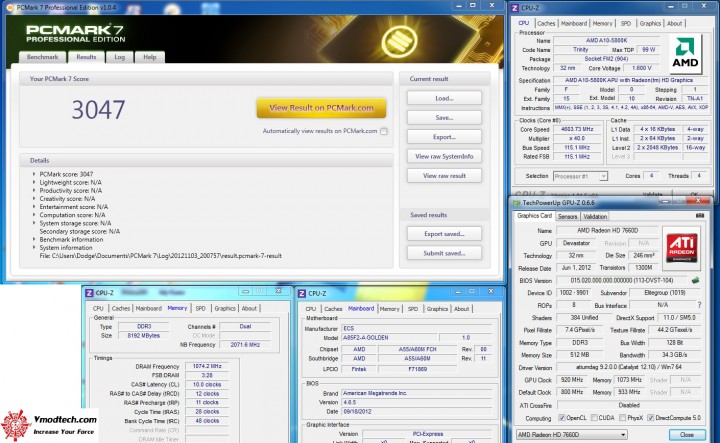Click the Driver Version field in GPU-Z
The image size is (720, 443).
[629, 367]
